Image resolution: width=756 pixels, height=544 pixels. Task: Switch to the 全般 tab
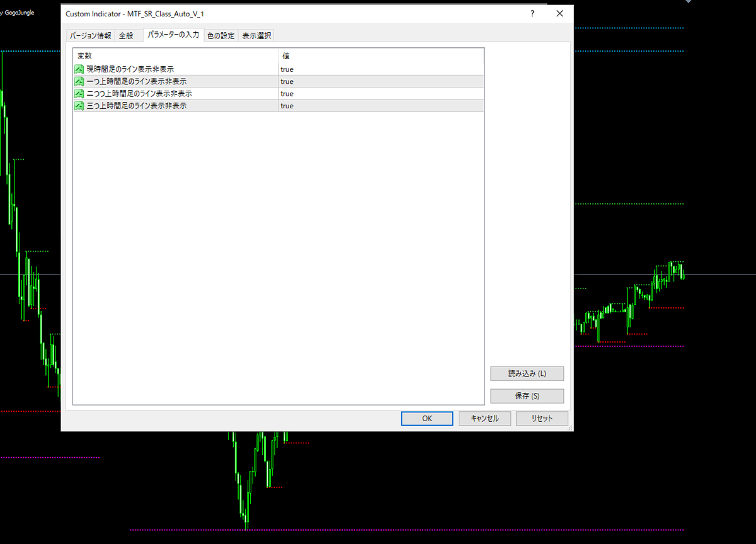point(127,36)
